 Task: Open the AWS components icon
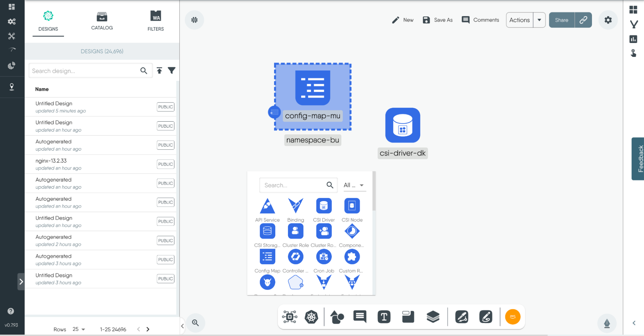(512, 317)
